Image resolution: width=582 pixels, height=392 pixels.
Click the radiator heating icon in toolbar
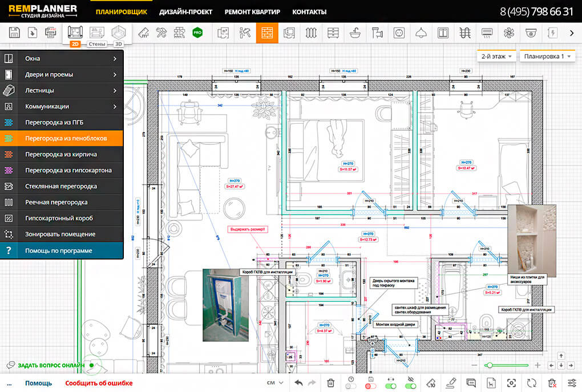tap(311, 33)
